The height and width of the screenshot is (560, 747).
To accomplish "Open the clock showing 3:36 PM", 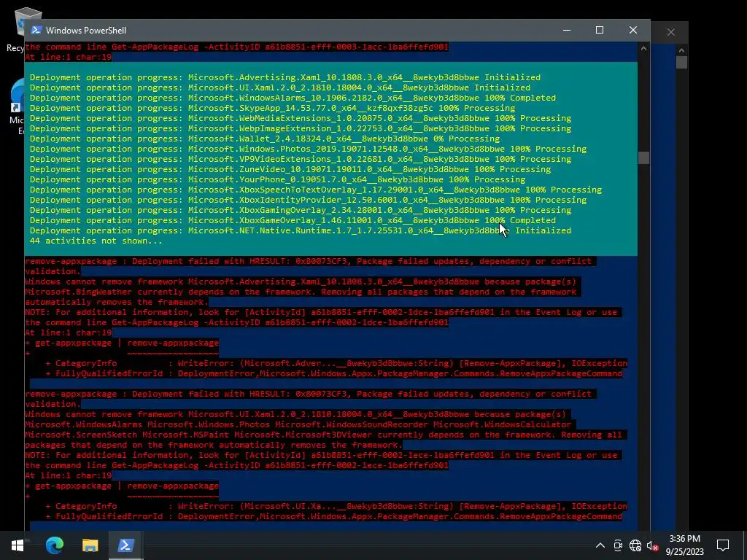I will pos(684,545).
